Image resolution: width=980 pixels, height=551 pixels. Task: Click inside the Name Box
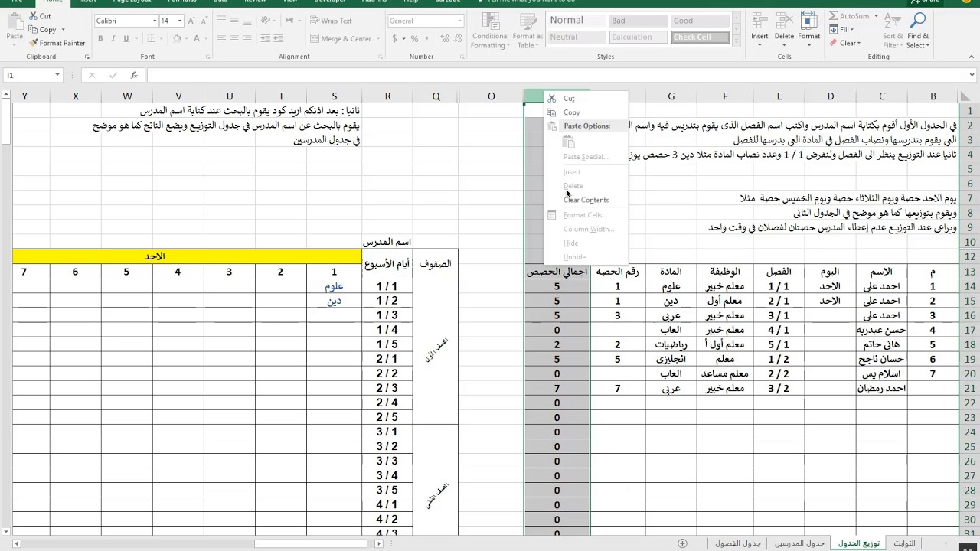(x=28, y=75)
